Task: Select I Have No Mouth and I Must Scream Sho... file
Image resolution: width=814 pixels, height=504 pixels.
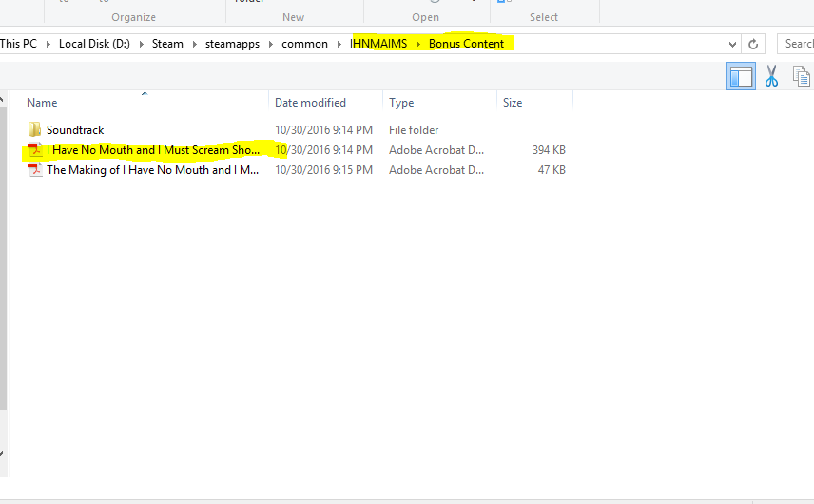Action: (153, 150)
